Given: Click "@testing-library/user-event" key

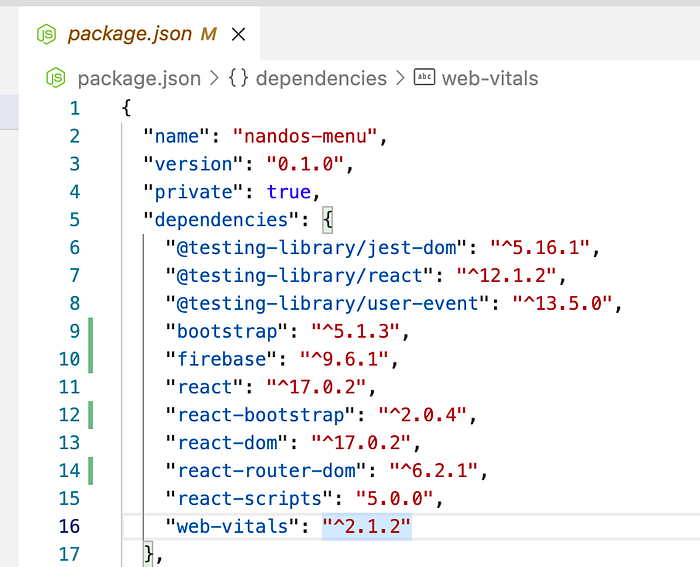Looking at the screenshot, I should [328, 304].
